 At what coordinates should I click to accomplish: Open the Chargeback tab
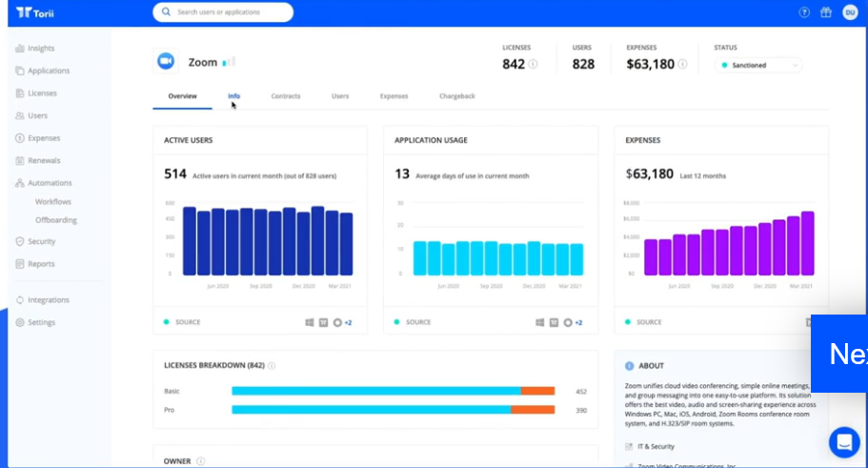[x=457, y=96]
